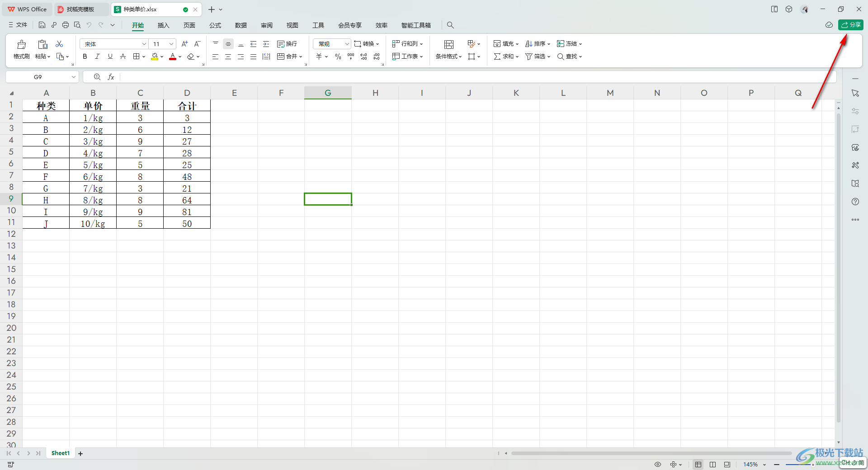This screenshot has width=868, height=470.
Task: Switch to the View (视图) tab
Action: pyautogui.click(x=292, y=25)
